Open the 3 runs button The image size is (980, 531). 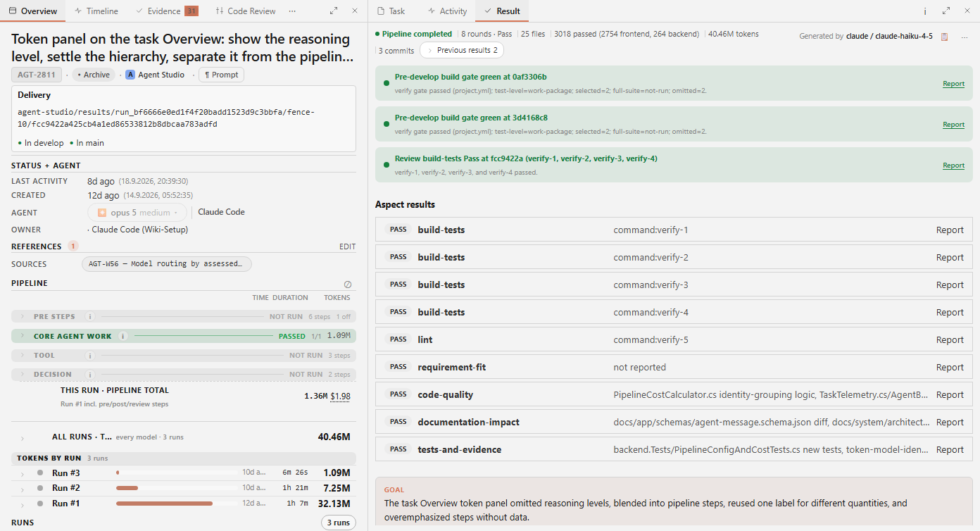(x=339, y=523)
